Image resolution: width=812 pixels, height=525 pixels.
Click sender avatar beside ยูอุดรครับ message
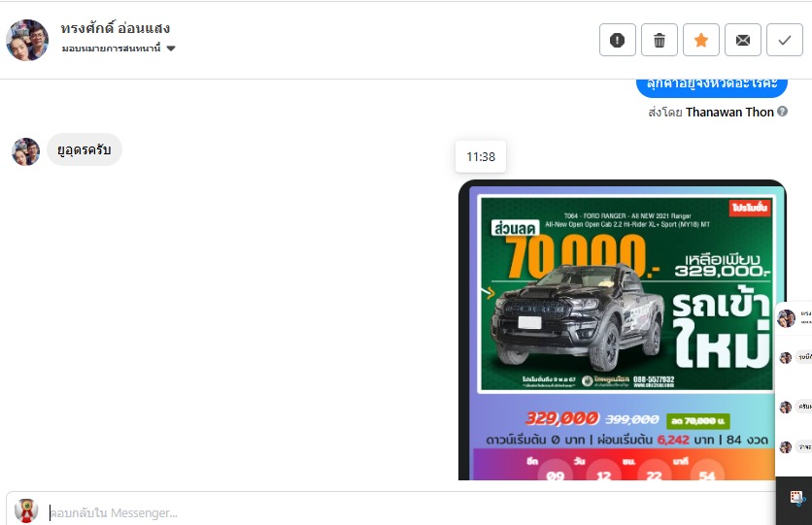click(x=26, y=151)
